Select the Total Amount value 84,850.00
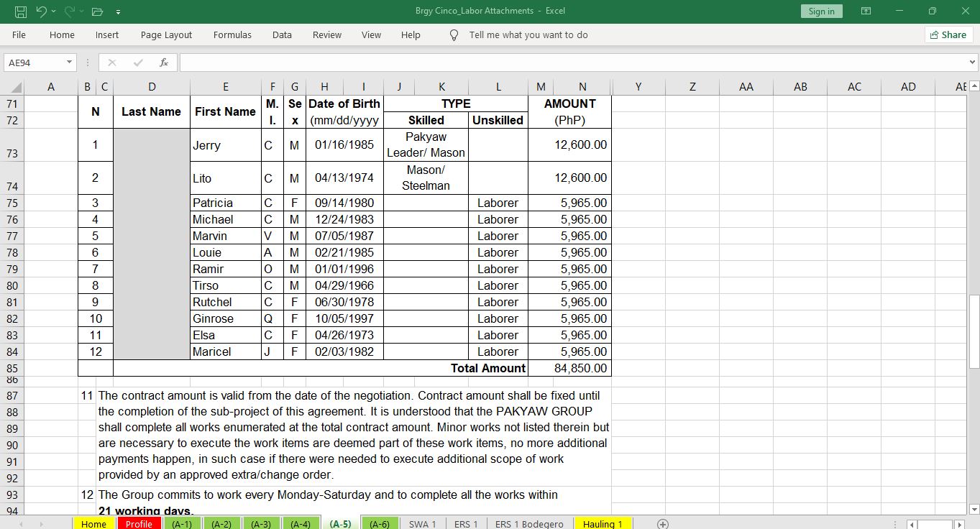 (x=569, y=368)
